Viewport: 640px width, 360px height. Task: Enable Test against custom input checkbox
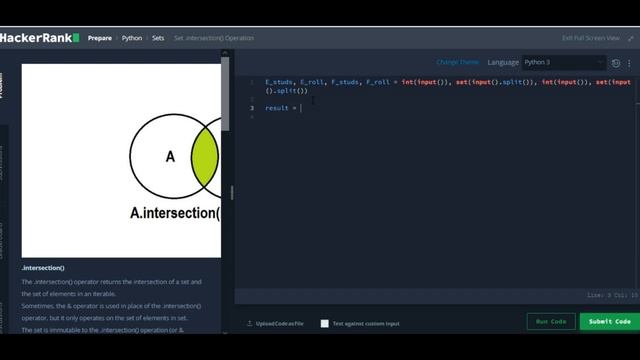click(324, 324)
